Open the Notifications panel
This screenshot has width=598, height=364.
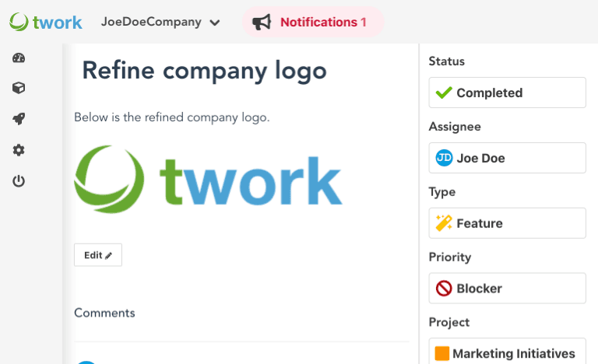coord(313,22)
